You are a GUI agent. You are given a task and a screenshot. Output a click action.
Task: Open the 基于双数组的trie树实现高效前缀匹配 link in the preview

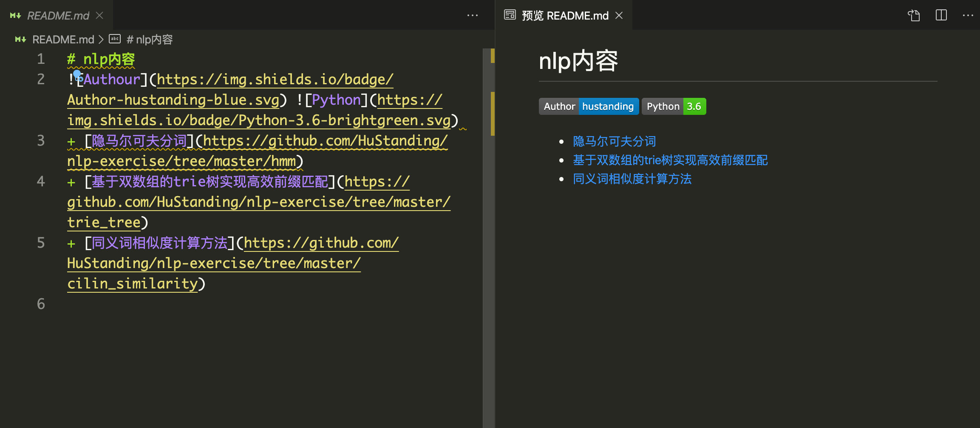coord(670,160)
